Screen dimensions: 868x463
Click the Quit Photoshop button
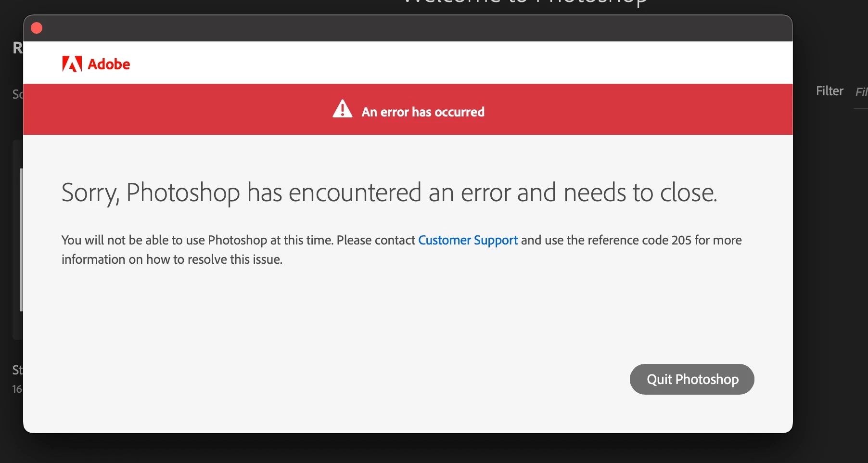pos(692,379)
